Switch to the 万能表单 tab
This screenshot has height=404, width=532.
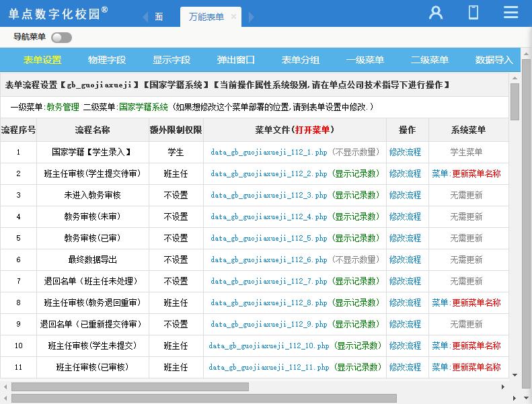[x=206, y=17]
